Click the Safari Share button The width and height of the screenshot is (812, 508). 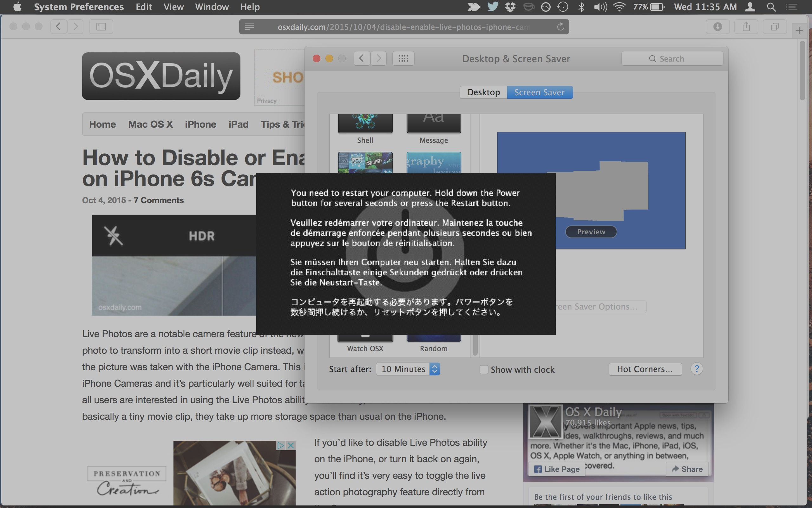point(746,27)
